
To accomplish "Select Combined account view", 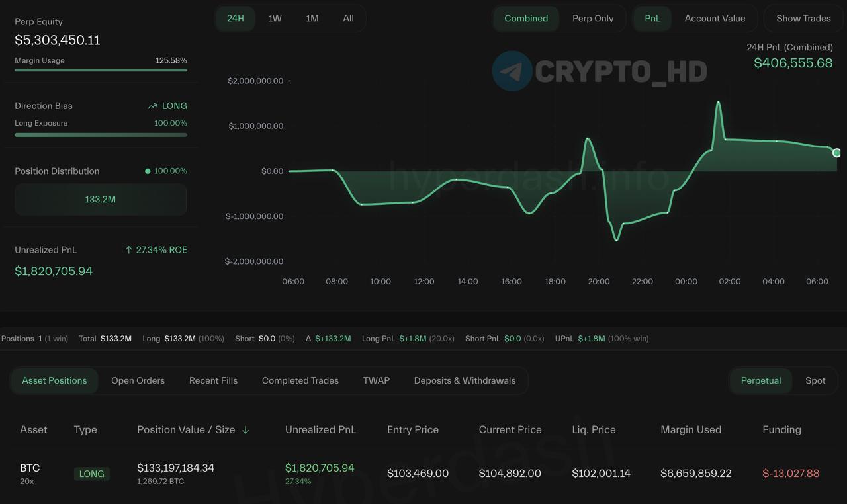I will 526,19.
